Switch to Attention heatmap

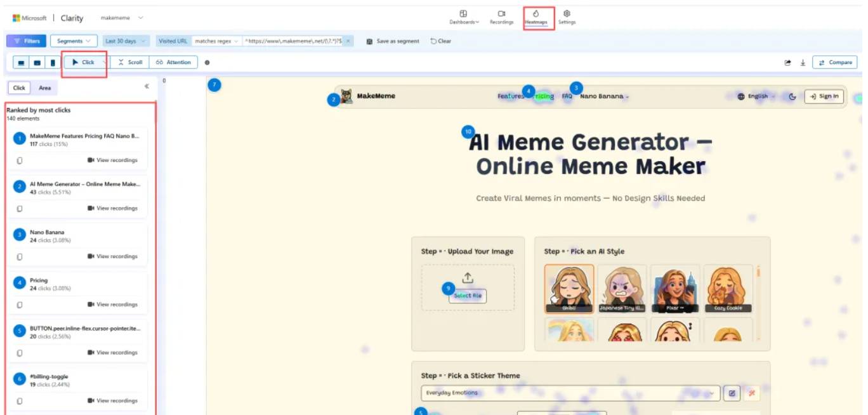tap(173, 62)
